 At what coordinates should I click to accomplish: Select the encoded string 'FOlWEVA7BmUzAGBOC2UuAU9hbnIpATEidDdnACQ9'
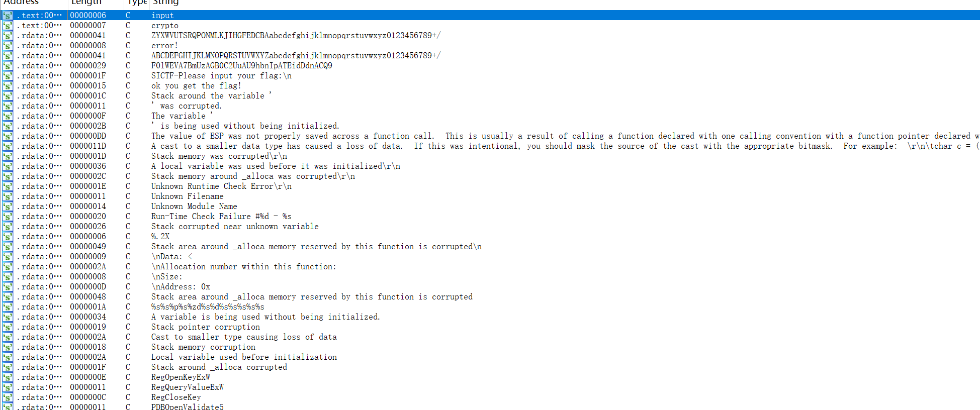241,66
